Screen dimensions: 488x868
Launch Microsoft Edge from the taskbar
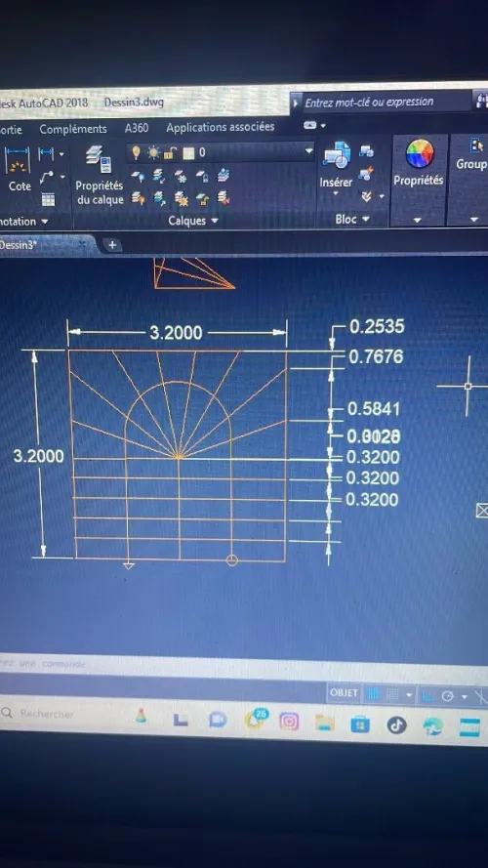432,725
